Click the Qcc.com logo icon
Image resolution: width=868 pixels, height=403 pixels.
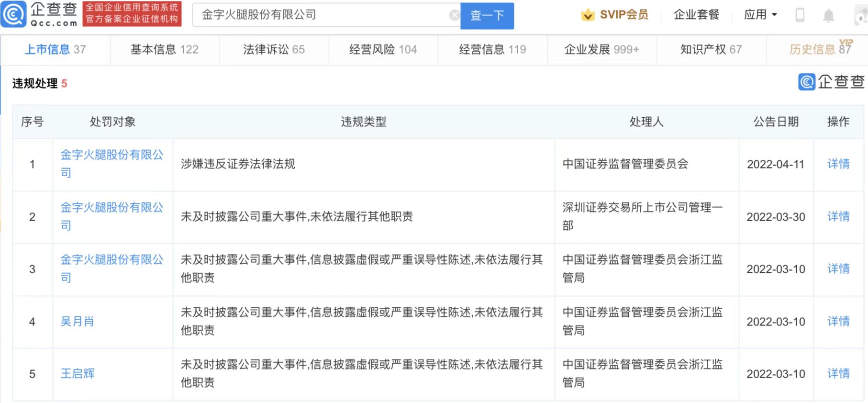[x=14, y=14]
